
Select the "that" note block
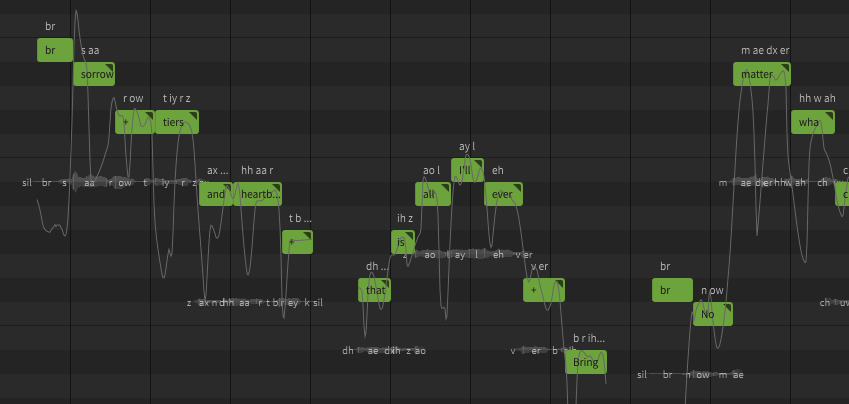pos(374,290)
